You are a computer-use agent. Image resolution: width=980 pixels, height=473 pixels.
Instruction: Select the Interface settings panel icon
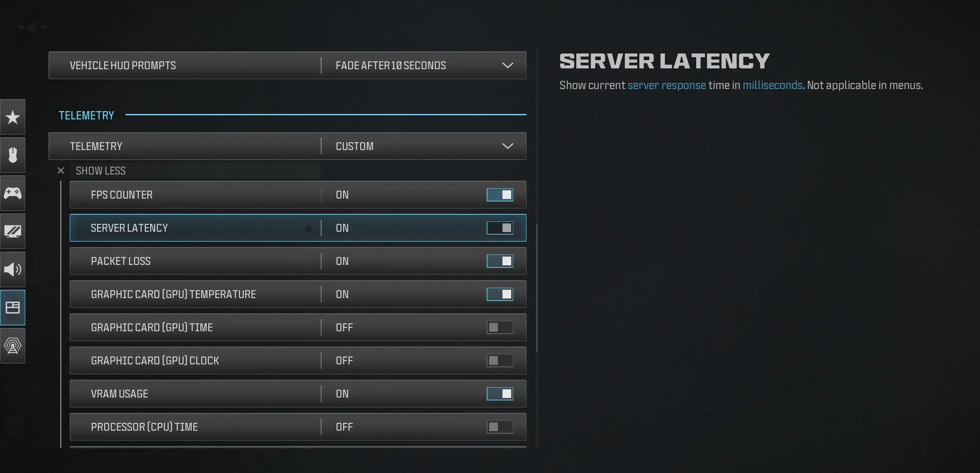12,308
